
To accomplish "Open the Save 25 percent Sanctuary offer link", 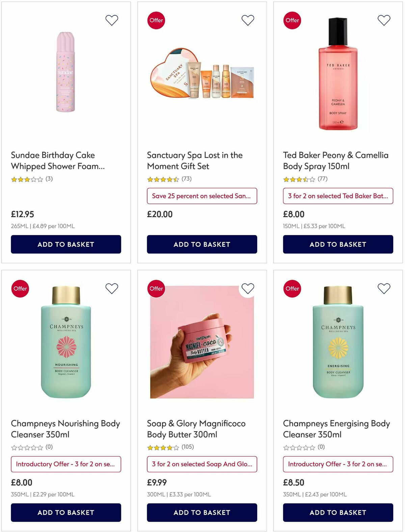I will tap(201, 196).
